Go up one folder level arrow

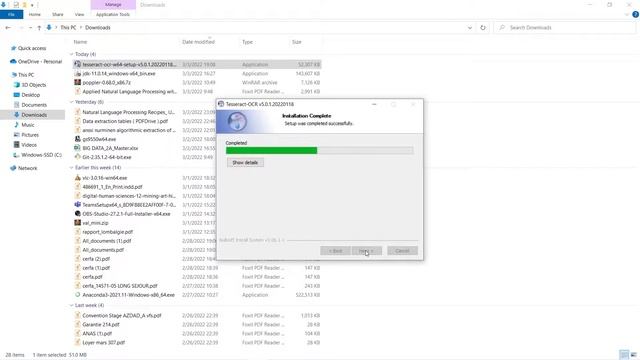[x=39, y=27]
